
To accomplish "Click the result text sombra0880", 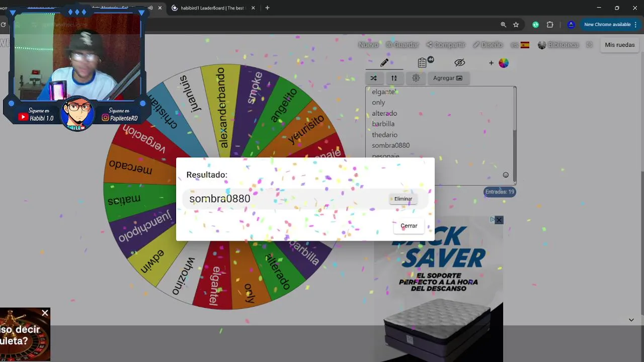I will coord(219,199).
